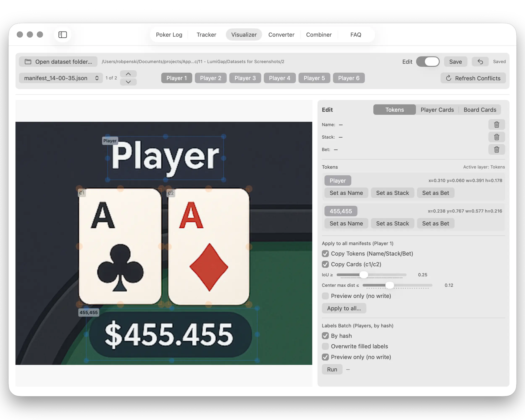
Task: Toggle the sidebar panel icon
Action: 62,35
